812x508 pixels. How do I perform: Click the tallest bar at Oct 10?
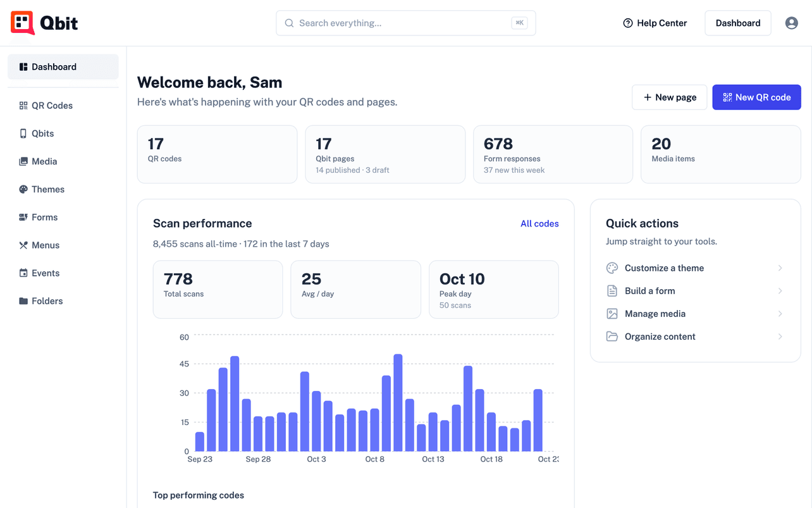coord(398,402)
